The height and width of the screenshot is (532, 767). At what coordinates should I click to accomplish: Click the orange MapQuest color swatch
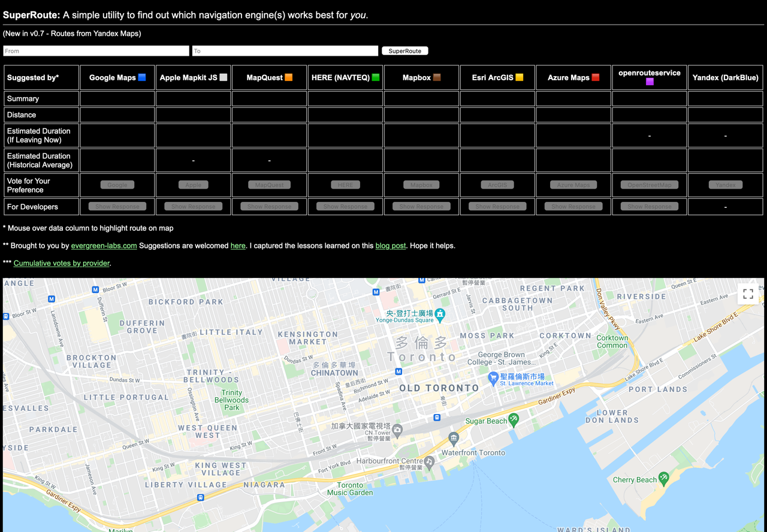[x=289, y=77]
